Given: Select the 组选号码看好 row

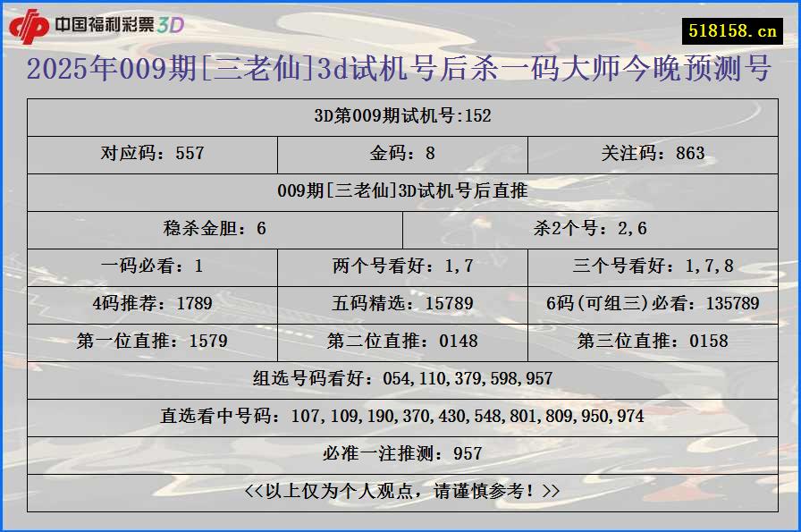Looking at the screenshot, I should [400, 377].
